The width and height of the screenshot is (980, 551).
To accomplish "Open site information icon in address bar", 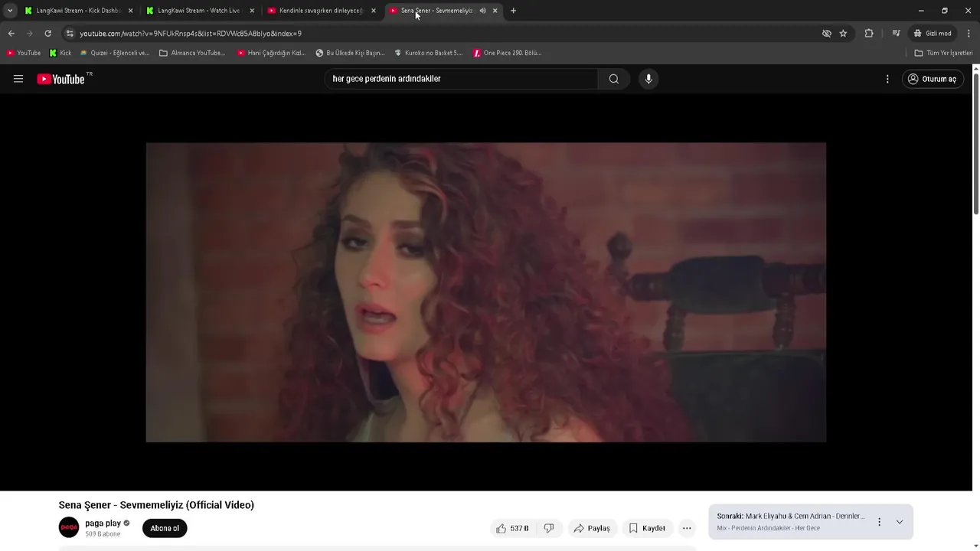I will pos(70,34).
